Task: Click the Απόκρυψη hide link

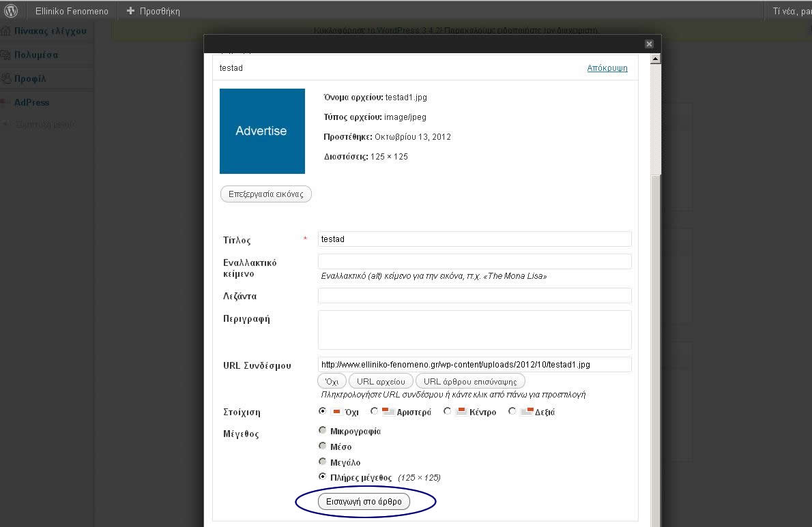Action: point(607,68)
